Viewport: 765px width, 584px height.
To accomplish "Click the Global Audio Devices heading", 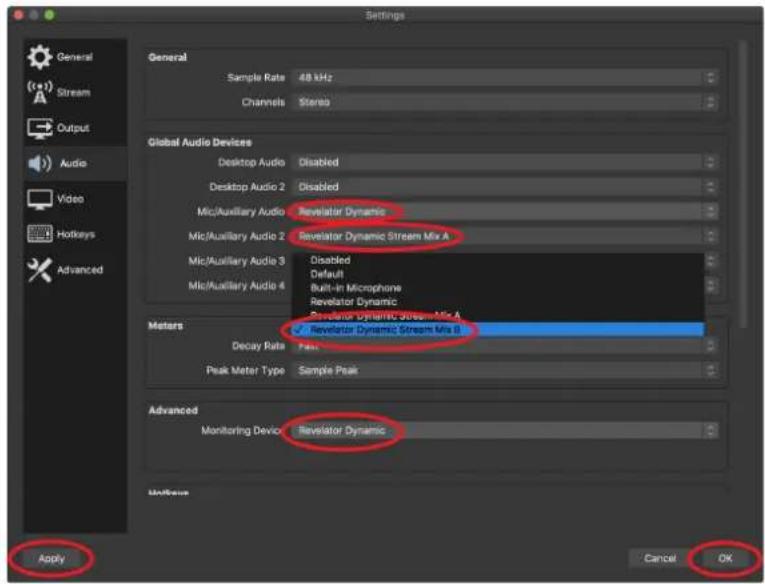I will click(200, 142).
